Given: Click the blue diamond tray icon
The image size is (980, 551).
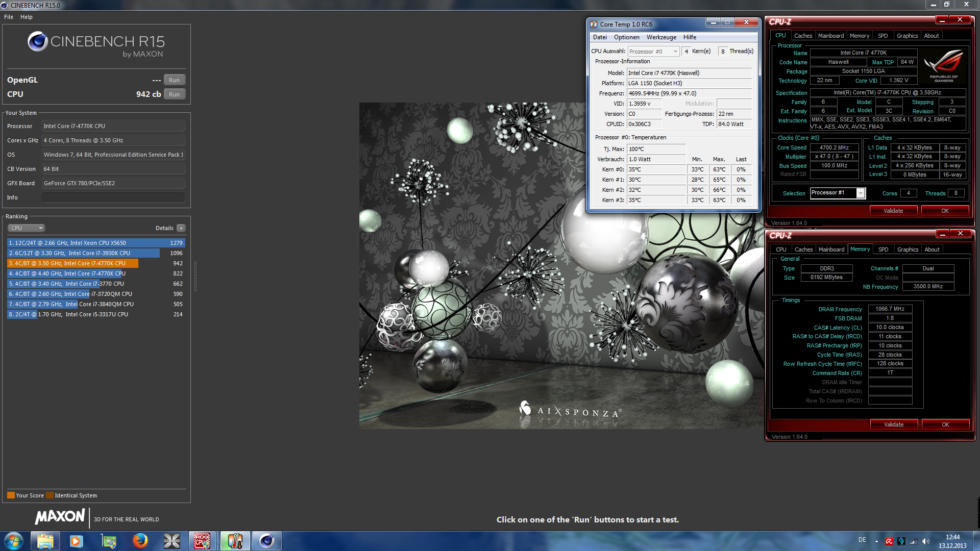Looking at the screenshot, I should pos(901,541).
